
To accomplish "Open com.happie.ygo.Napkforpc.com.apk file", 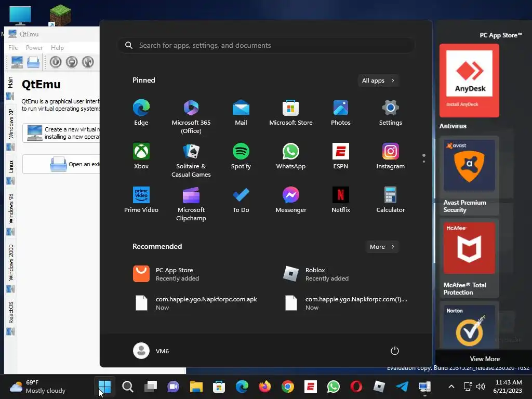I will (x=197, y=303).
